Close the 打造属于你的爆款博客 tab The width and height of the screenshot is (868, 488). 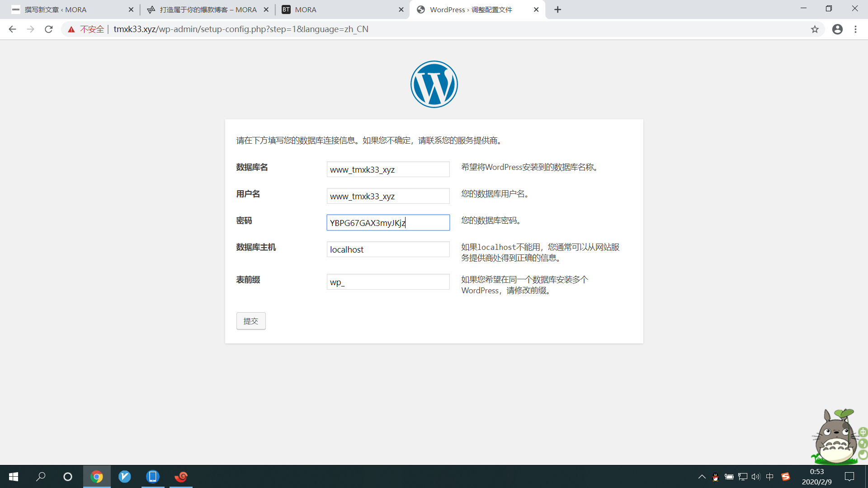[266, 9]
